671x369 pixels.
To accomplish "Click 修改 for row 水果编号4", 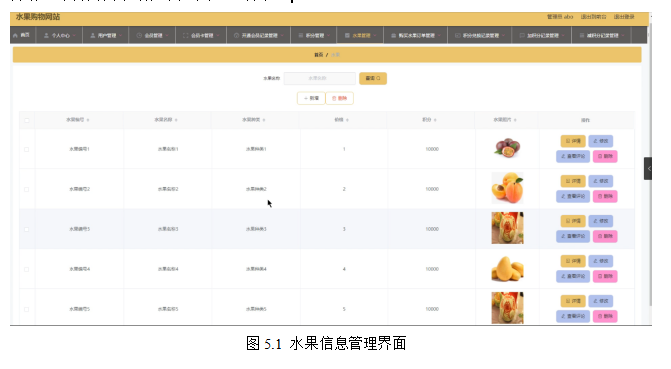I will point(600,261).
